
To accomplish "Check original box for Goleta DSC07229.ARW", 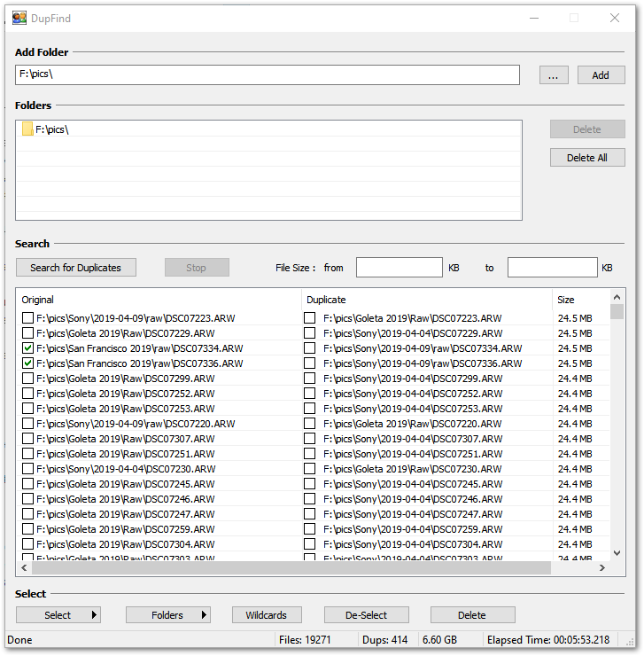I will coord(28,333).
